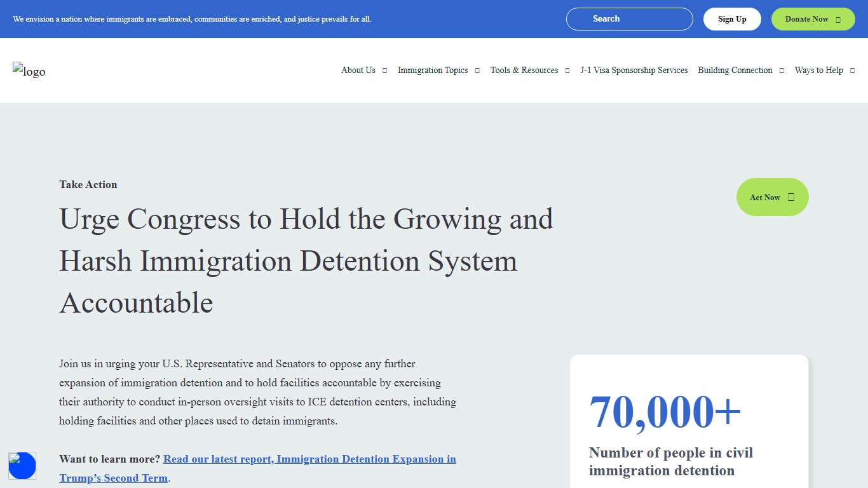
Task: Open the About Us menu
Action: point(358,71)
